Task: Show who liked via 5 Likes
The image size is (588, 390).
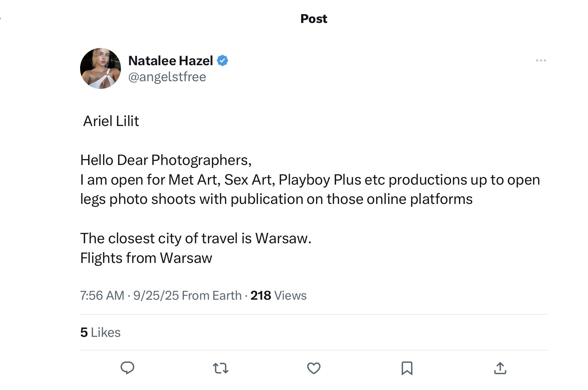Action: click(x=100, y=332)
